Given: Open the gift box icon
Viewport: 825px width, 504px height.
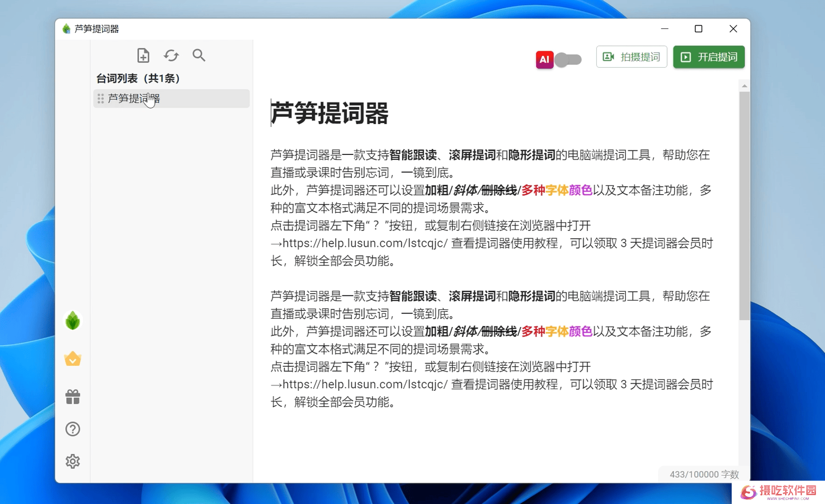Looking at the screenshot, I should (x=73, y=397).
